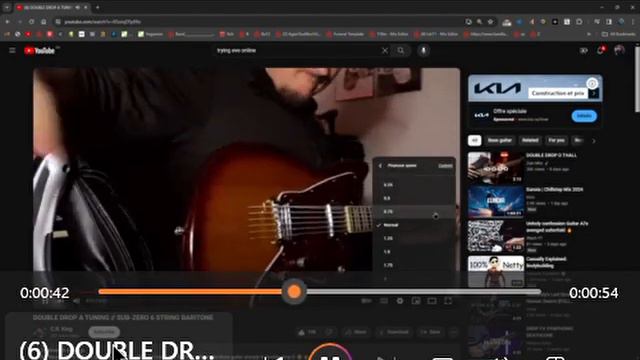This screenshot has height=360, width=640.
Task: Click the YouTube search magnifier button
Action: pyautogui.click(x=401, y=51)
